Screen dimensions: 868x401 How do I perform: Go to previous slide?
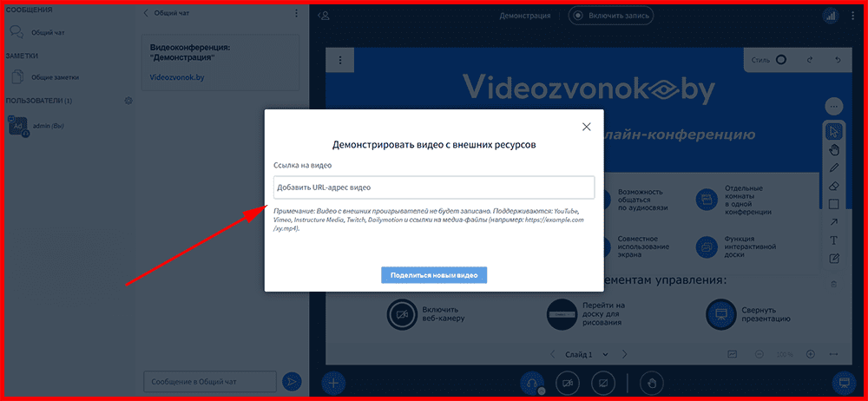[x=552, y=354]
